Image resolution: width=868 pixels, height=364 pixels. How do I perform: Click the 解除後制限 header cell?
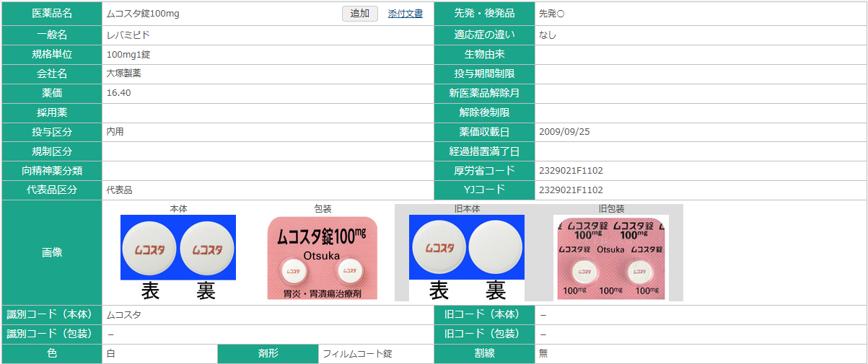click(484, 112)
